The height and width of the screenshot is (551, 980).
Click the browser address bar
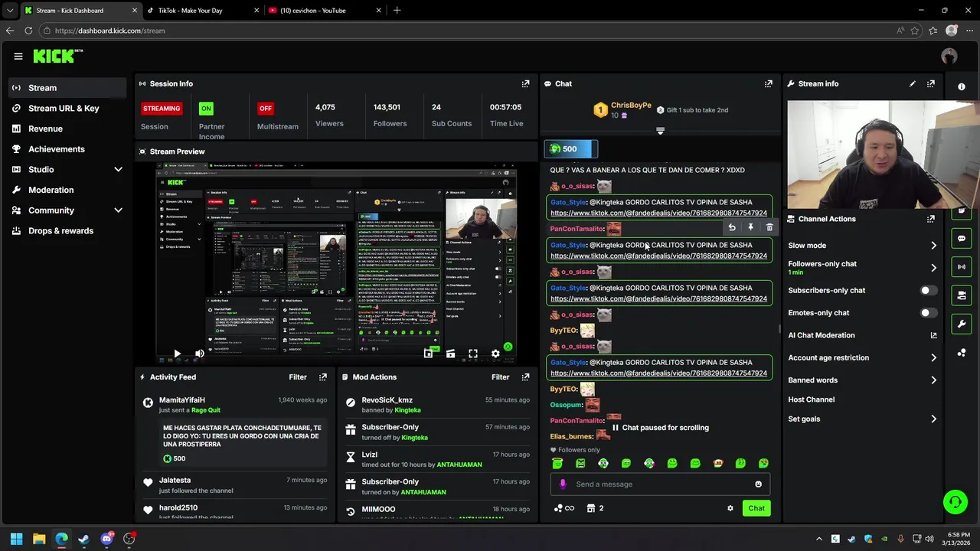click(x=467, y=31)
